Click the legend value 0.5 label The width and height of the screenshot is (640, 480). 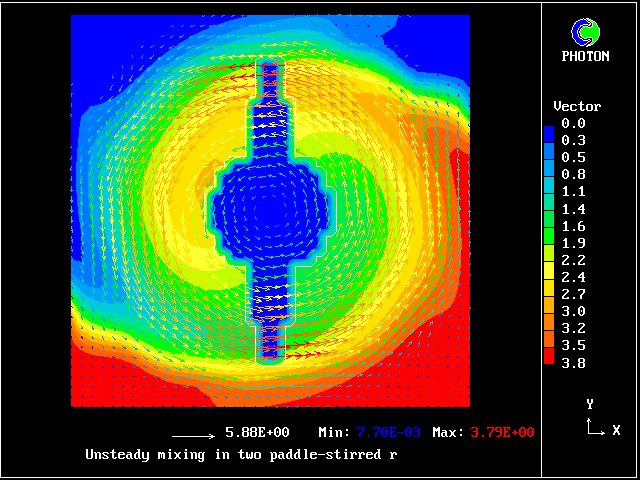tap(572, 157)
